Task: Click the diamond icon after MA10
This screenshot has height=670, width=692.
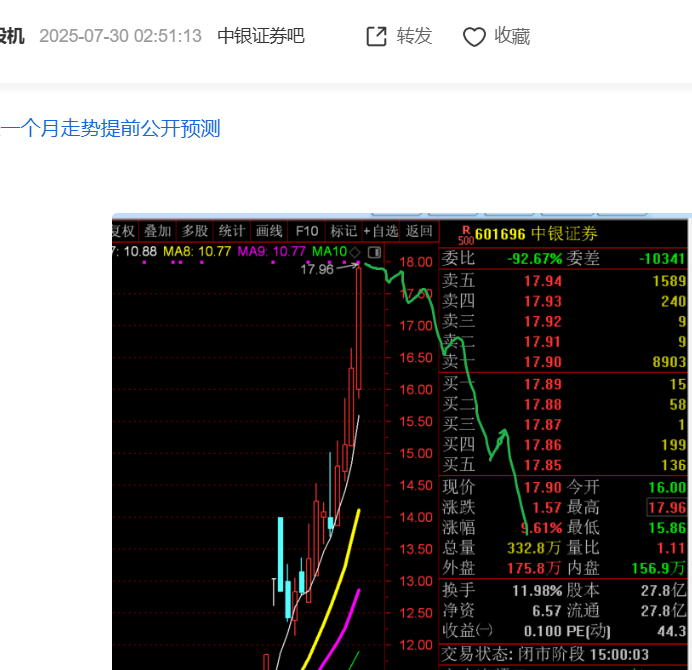Action: coord(355,252)
